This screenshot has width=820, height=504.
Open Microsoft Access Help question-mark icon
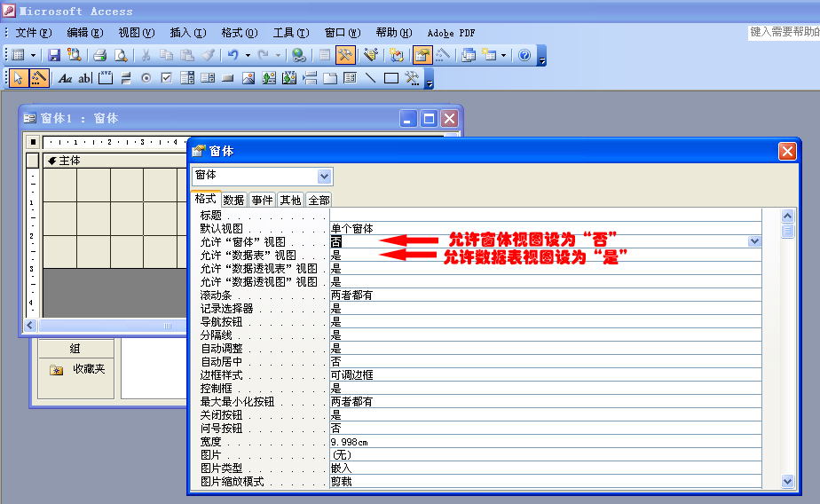pyautogui.click(x=524, y=55)
